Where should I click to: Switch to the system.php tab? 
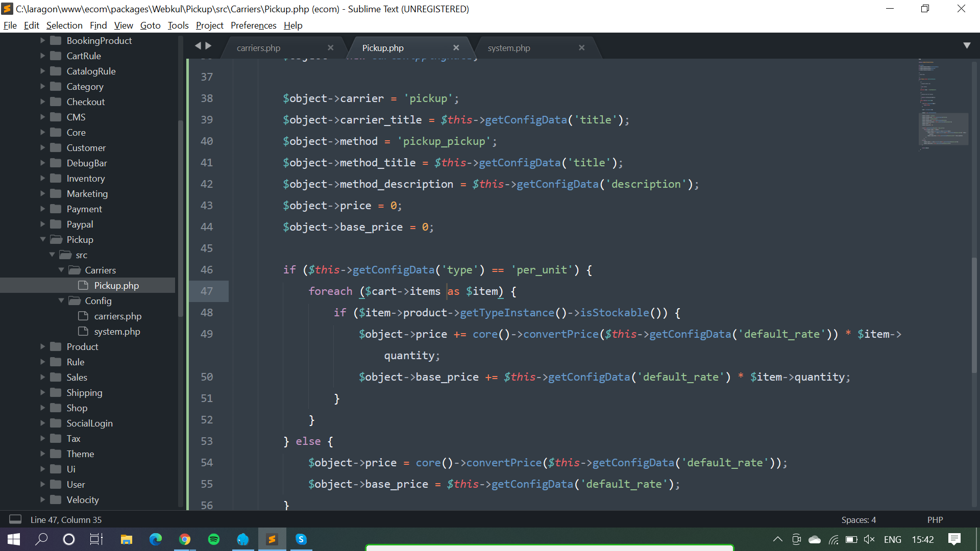click(509, 48)
